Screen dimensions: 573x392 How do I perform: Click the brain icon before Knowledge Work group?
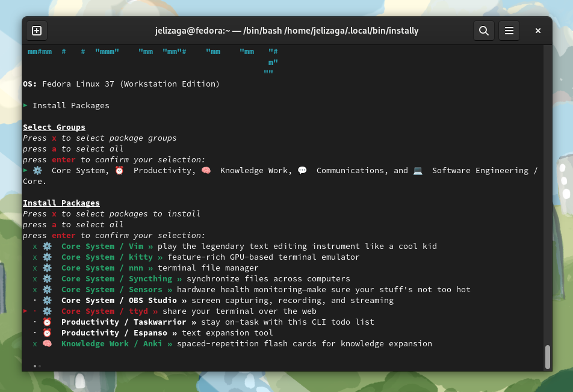click(206, 171)
